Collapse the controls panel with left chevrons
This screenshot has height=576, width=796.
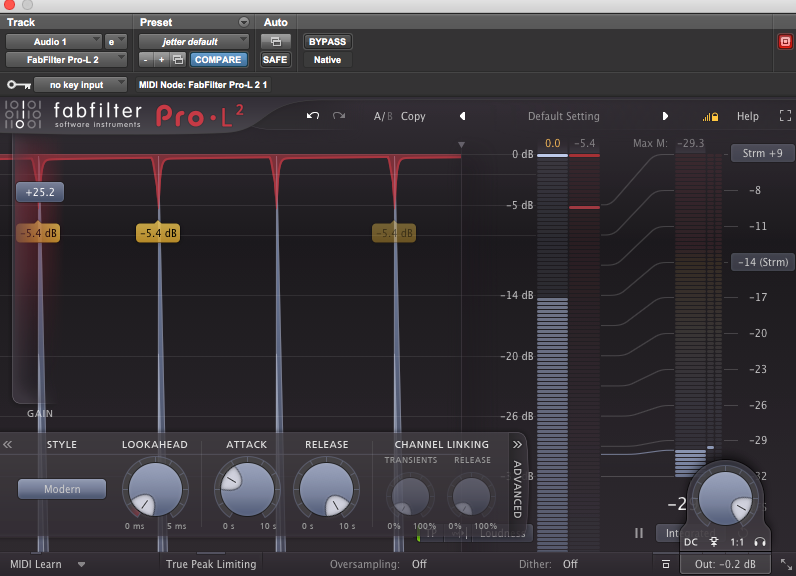(x=8, y=445)
